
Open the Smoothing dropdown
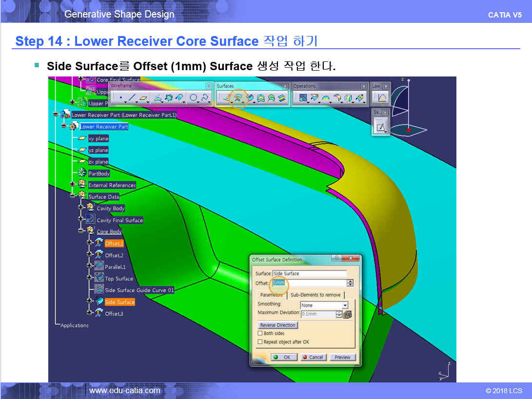[x=345, y=305]
